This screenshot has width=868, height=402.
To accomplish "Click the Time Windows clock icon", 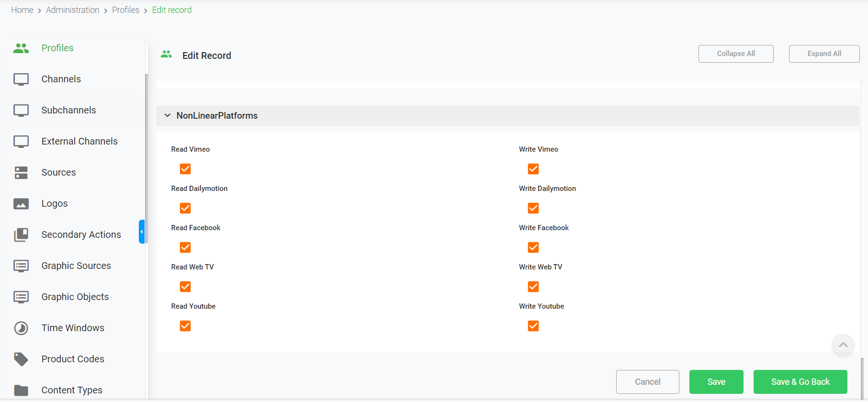I will (21, 328).
